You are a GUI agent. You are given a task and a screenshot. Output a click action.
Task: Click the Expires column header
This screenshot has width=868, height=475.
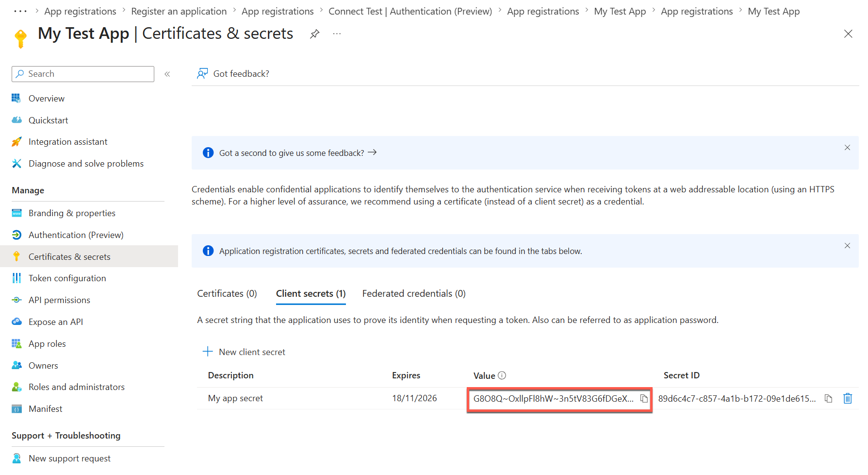coord(406,375)
